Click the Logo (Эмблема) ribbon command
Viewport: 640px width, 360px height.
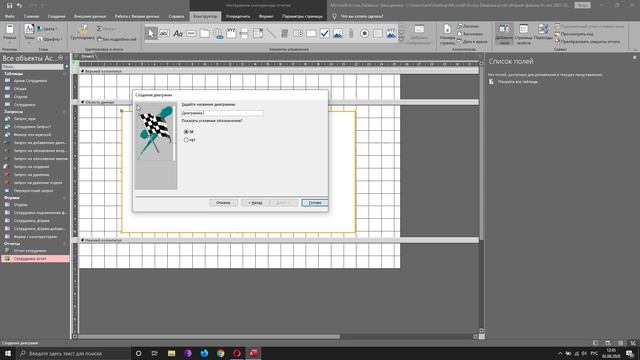coord(468,26)
